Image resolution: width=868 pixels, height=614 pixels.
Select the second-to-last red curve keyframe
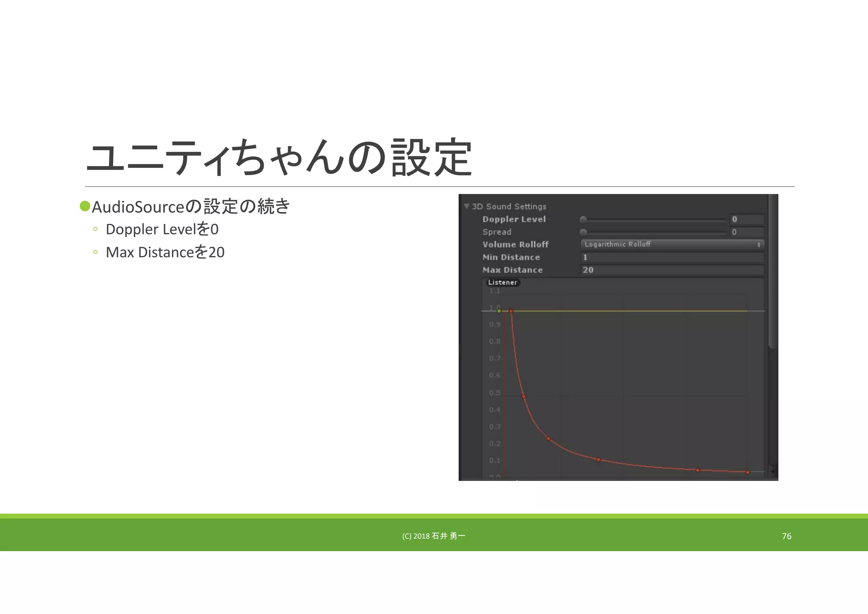(x=698, y=470)
